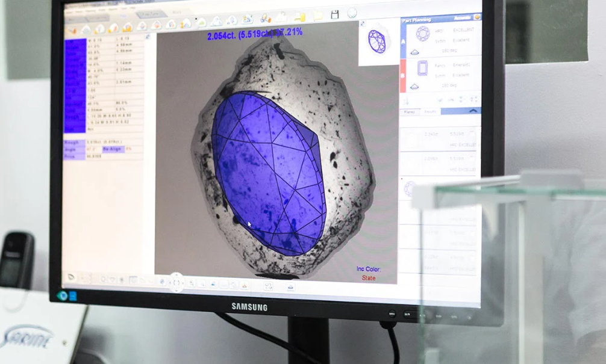
Task: Click the down arrow on navigation wheel
Action: [176, 290]
